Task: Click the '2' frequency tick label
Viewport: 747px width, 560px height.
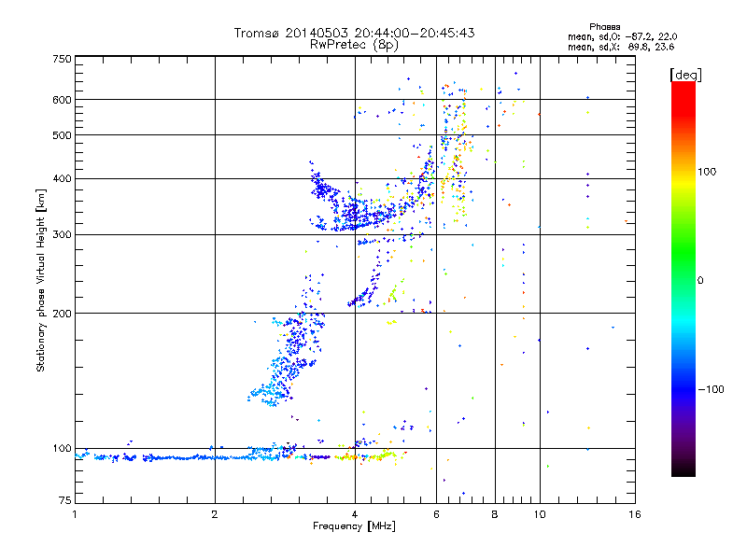Action: pos(215,514)
